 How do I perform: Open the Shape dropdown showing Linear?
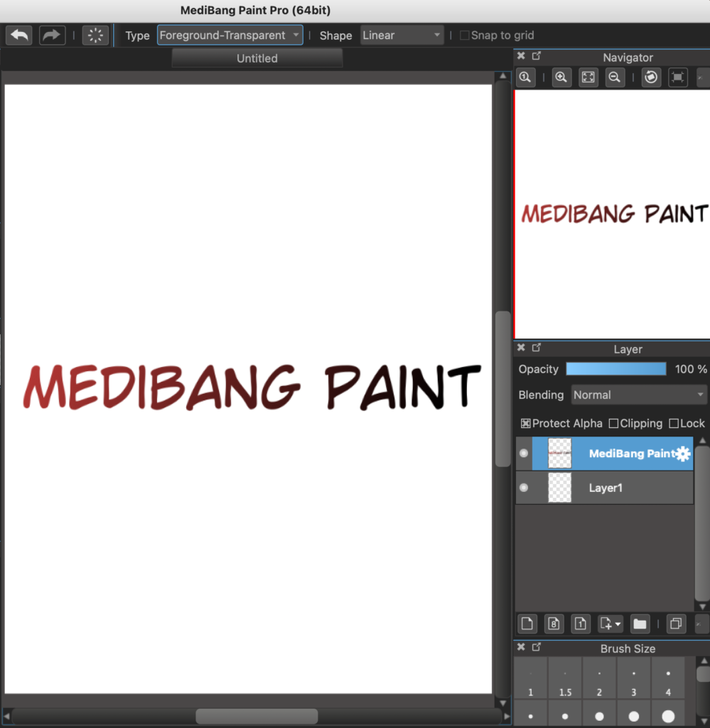pyautogui.click(x=402, y=34)
